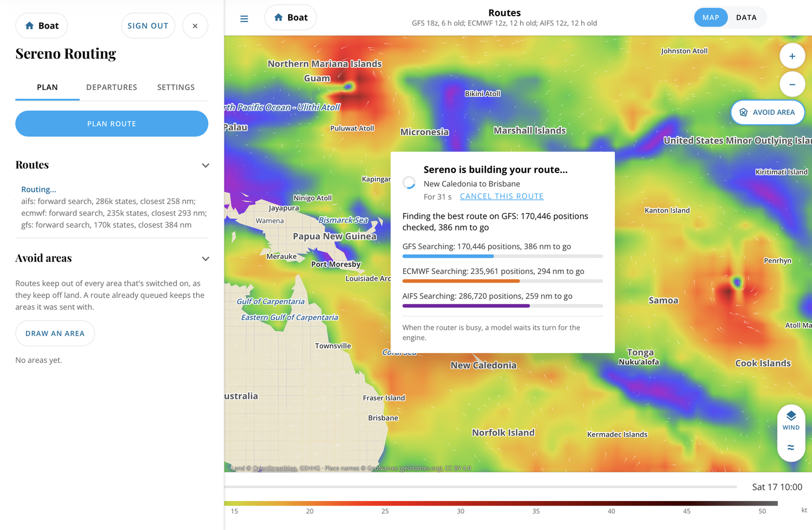Click the New Caledonia map label
The width and height of the screenshot is (812, 530).
tap(483, 365)
